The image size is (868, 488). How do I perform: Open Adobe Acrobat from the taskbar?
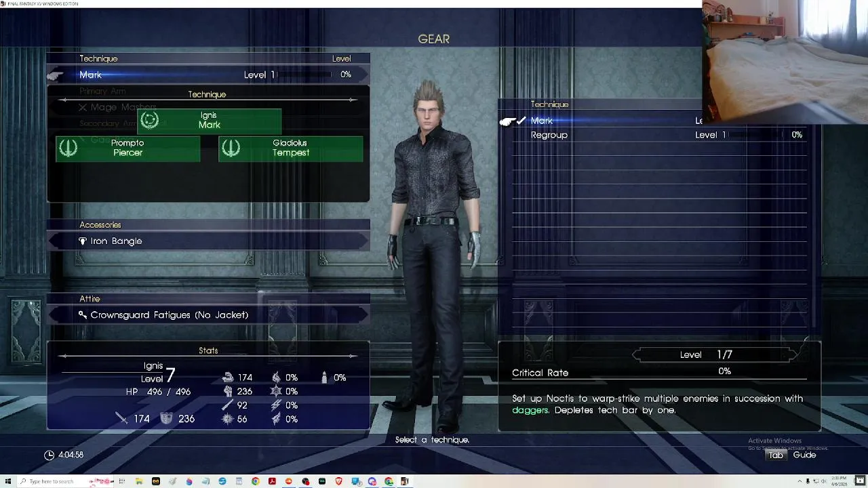point(272,481)
